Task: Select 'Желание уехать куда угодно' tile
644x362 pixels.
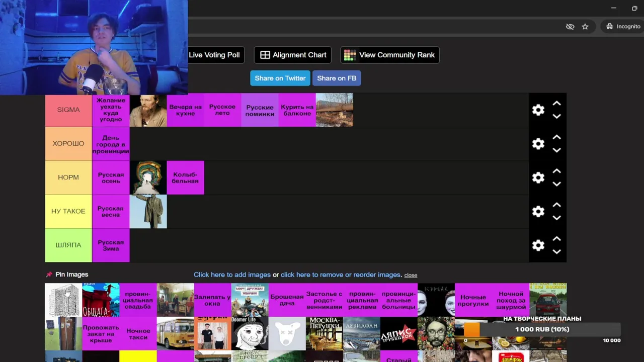Action: coord(111,110)
